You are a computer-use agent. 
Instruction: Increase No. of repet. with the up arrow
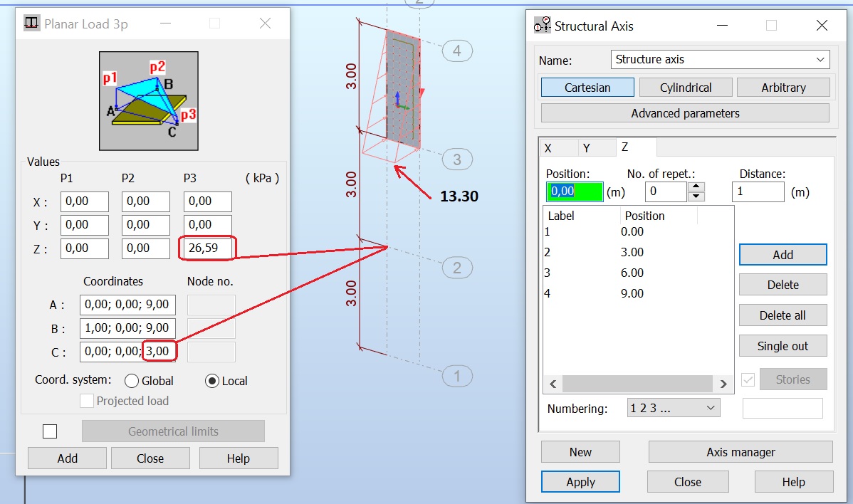pyautogui.click(x=696, y=187)
